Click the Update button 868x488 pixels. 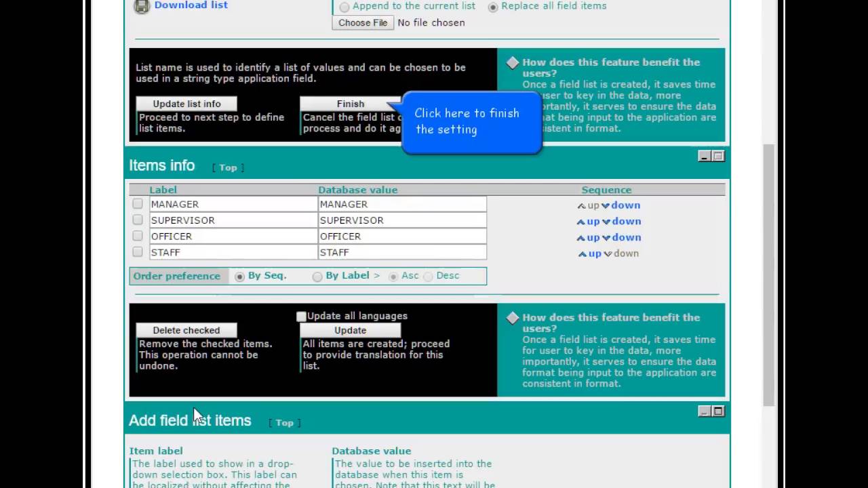(351, 330)
